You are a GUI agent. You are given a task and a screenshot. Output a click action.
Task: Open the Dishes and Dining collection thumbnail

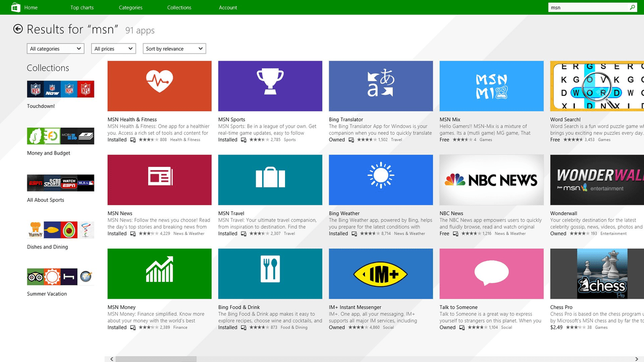point(61,230)
